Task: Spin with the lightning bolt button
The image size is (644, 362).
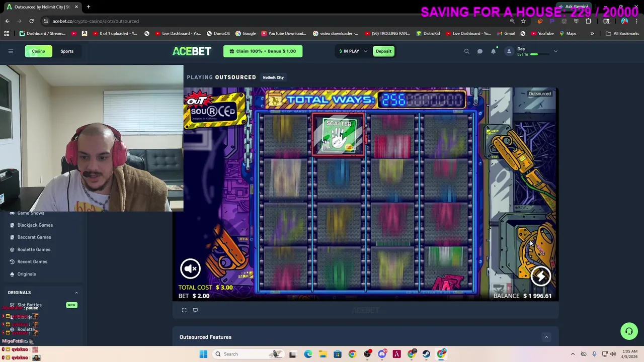Action: [x=541, y=276]
